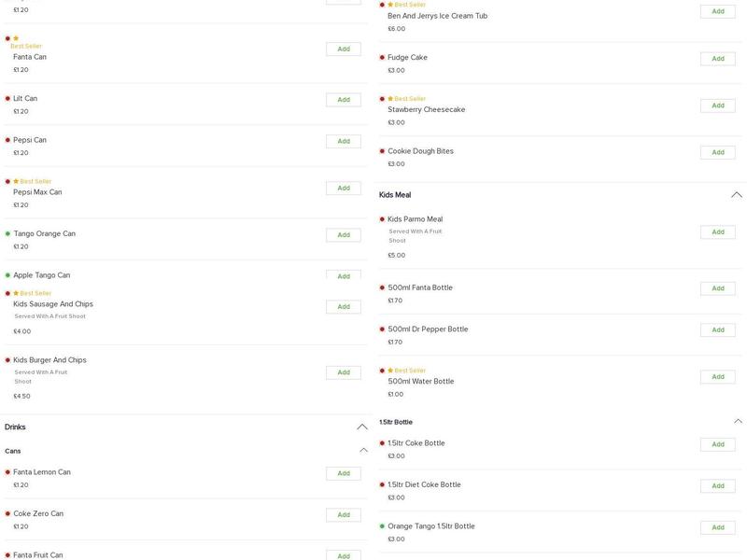Collapse the Kids Meal section
747x560 pixels.
[736, 195]
